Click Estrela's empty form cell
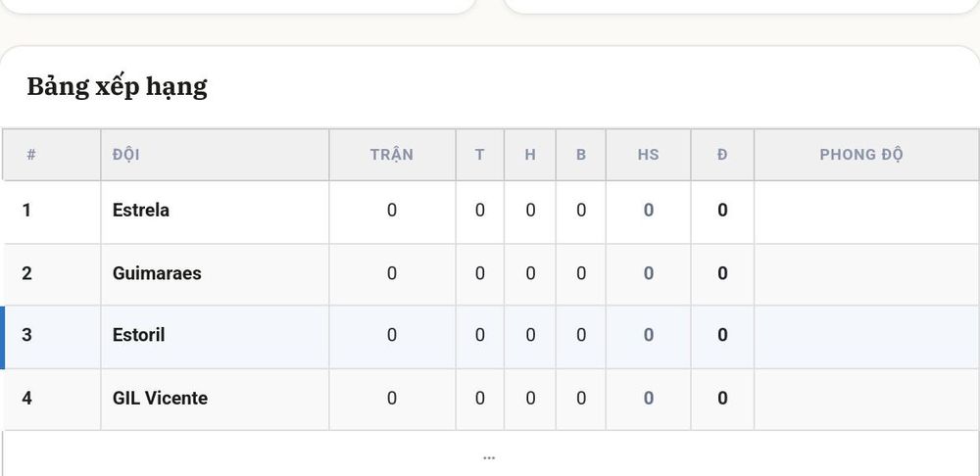The height and width of the screenshot is (476, 980). point(866,213)
